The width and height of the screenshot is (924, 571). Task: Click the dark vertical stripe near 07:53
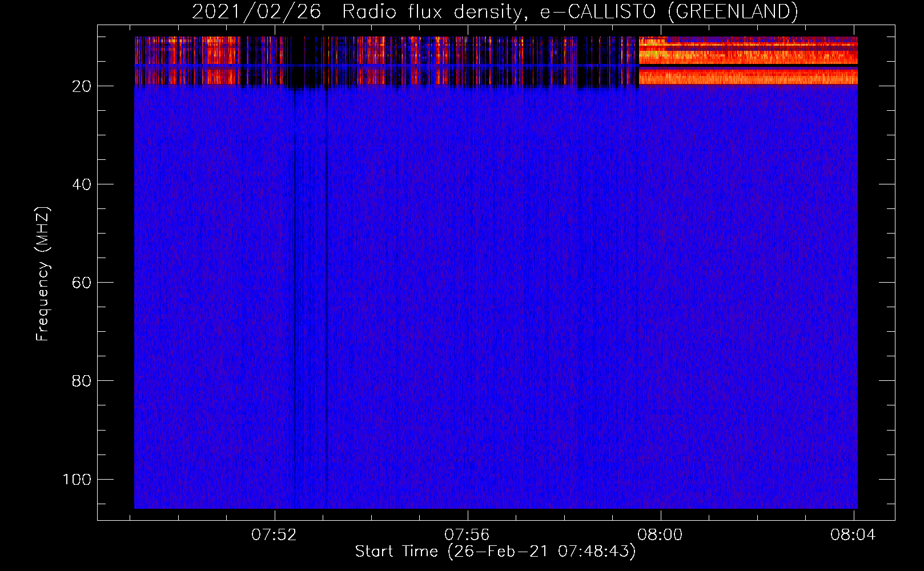pyautogui.click(x=326, y=297)
